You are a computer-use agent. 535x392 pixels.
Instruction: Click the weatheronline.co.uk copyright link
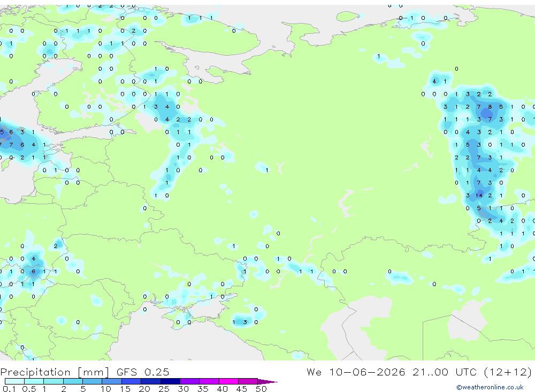[490, 387]
